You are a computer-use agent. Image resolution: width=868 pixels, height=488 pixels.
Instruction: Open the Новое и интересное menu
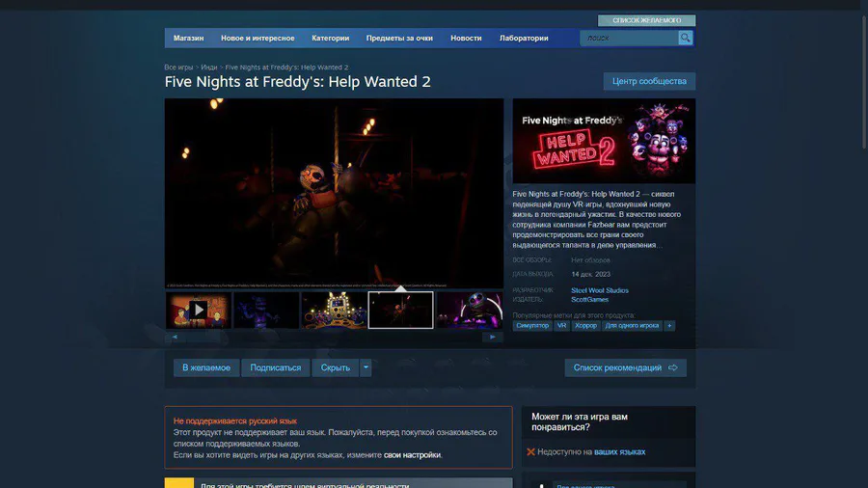[258, 39]
